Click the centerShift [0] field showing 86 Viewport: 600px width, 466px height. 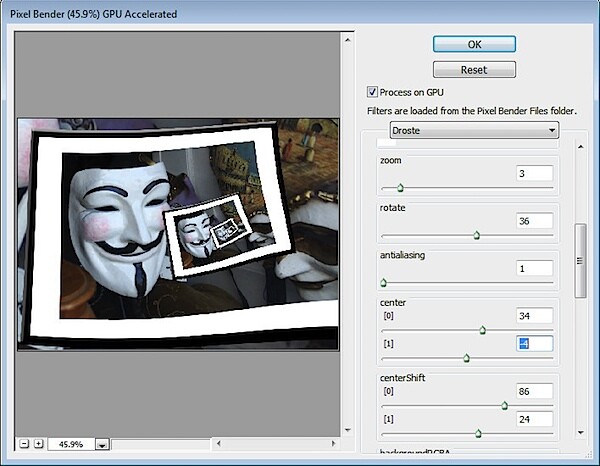click(534, 391)
